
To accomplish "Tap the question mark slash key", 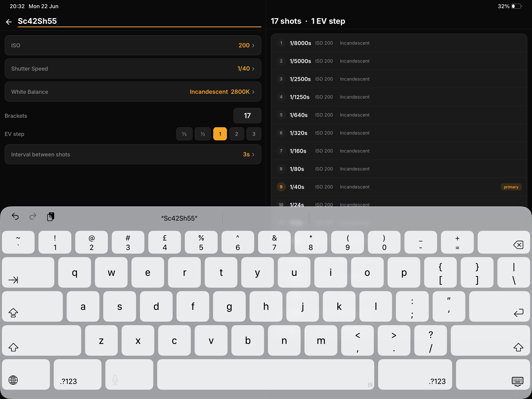I will [431, 340].
